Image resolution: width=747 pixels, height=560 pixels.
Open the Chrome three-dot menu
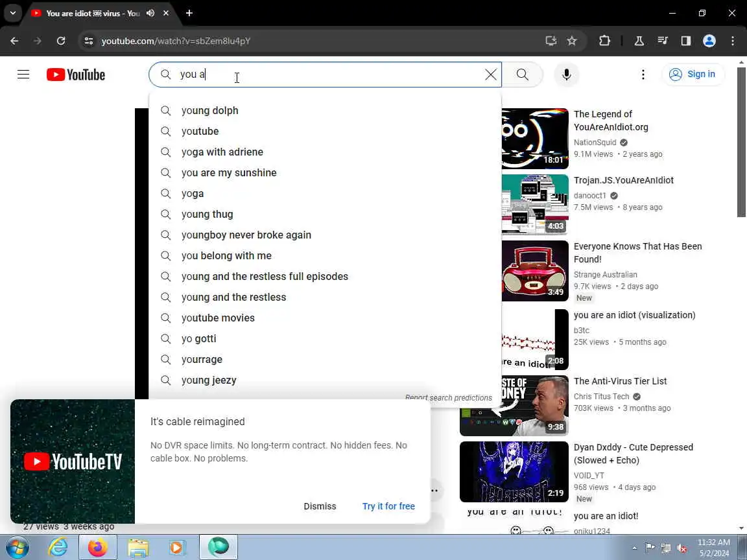click(733, 41)
